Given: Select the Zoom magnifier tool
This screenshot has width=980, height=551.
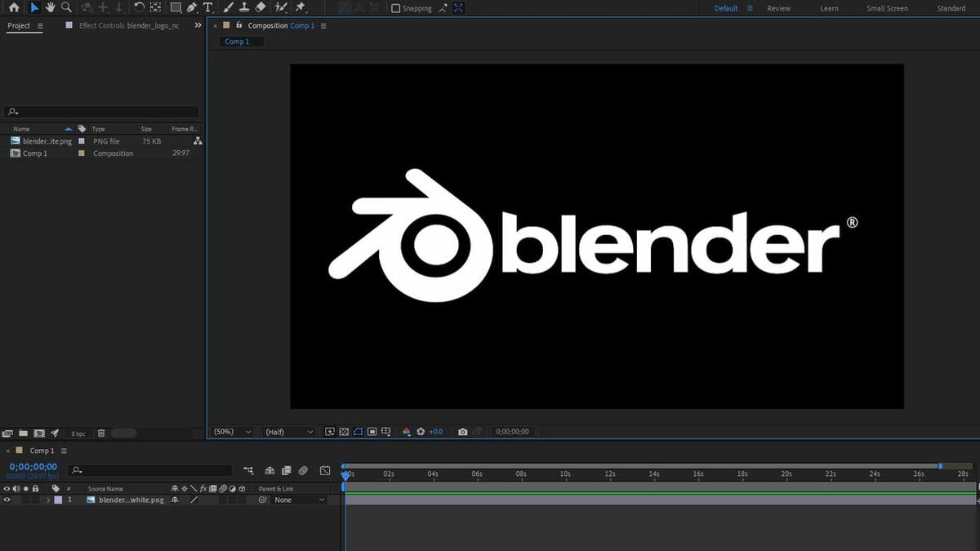Looking at the screenshot, I should point(66,7).
